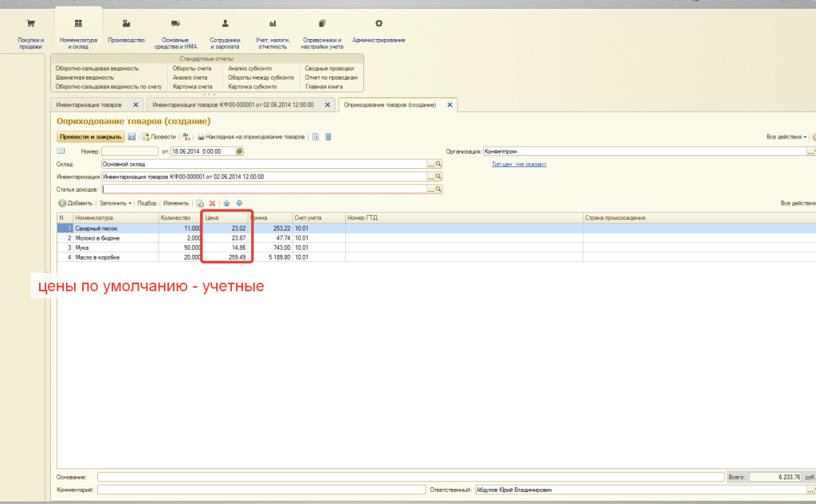816x504 pixels.
Task: Open ellipsis selector for Склад field
Action: pos(430,164)
